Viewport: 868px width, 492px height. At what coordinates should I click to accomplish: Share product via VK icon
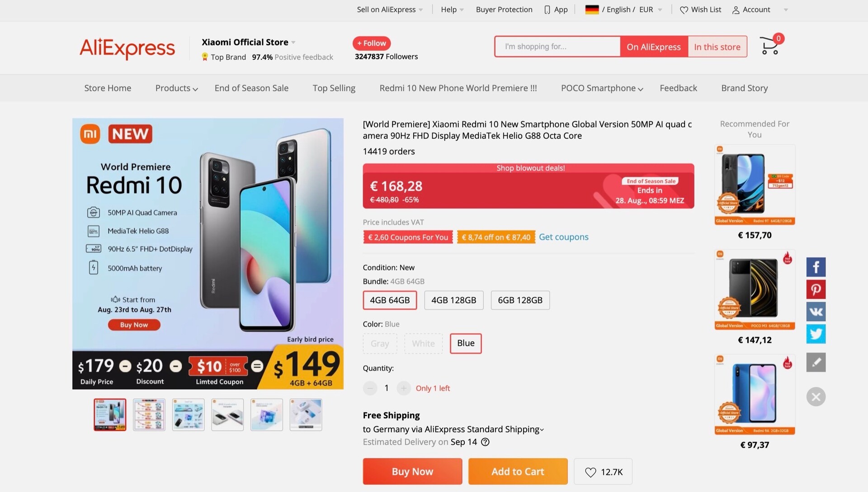click(816, 312)
